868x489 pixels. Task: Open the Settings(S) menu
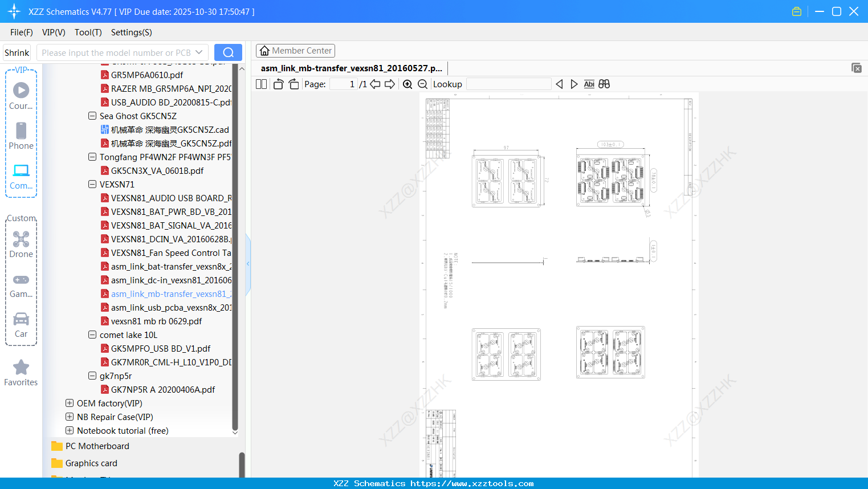(x=132, y=32)
